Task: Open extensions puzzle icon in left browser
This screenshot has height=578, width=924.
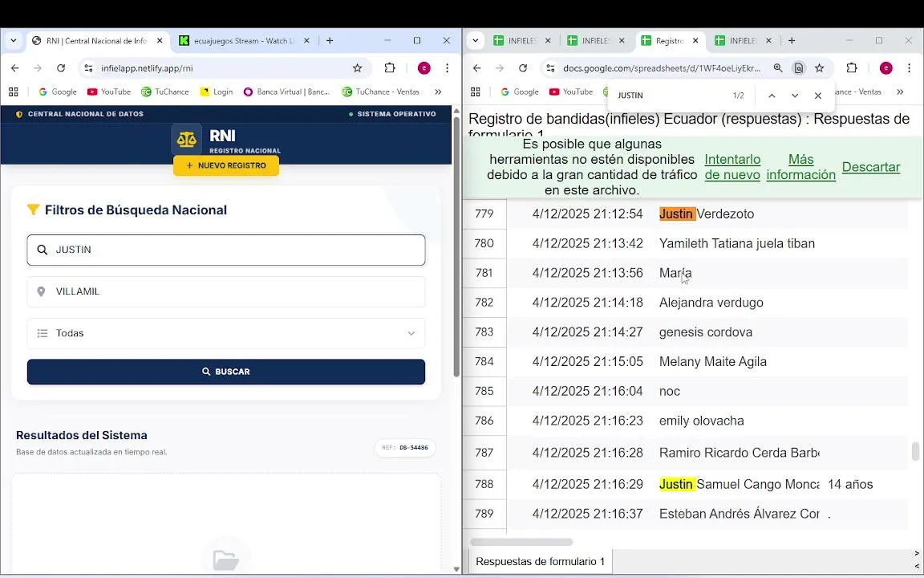Action: pos(390,68)
